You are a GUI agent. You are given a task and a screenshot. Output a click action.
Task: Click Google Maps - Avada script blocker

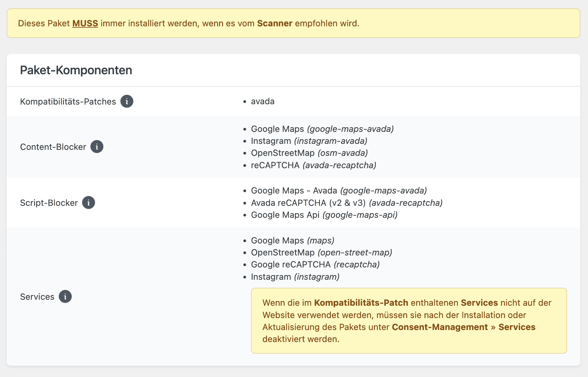pos(339,190)
